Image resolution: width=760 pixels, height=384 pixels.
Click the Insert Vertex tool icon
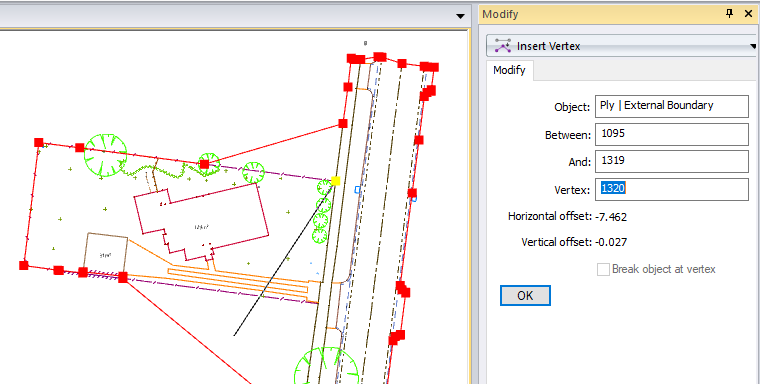[504, 46]
